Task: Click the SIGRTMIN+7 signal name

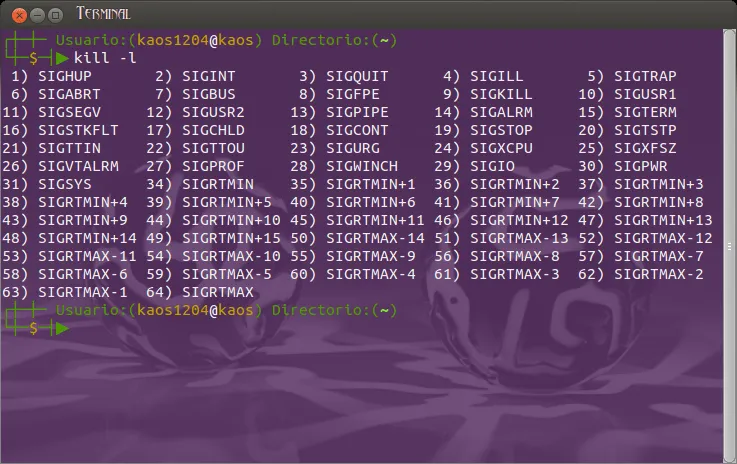Action: point(515,202)
